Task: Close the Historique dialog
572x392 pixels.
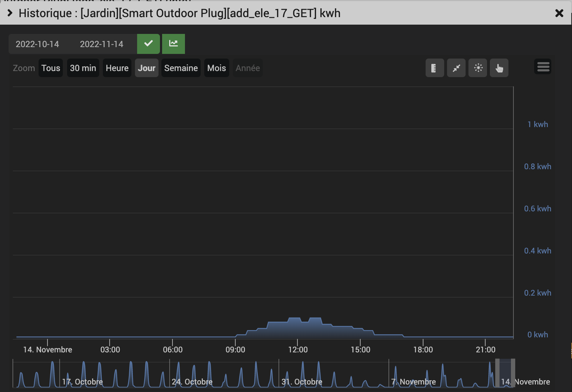Action: click(559, 13)
